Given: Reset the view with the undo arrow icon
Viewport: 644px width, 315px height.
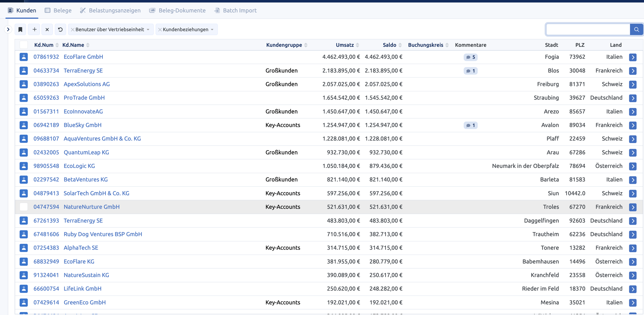Looking at the screenshot, I should pos(60,30).
